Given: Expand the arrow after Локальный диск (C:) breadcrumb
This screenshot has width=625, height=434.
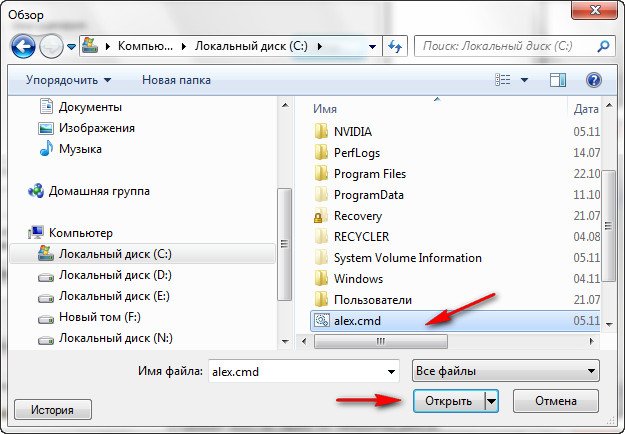Looking at the screenshot, I should (x=320, y=47).
